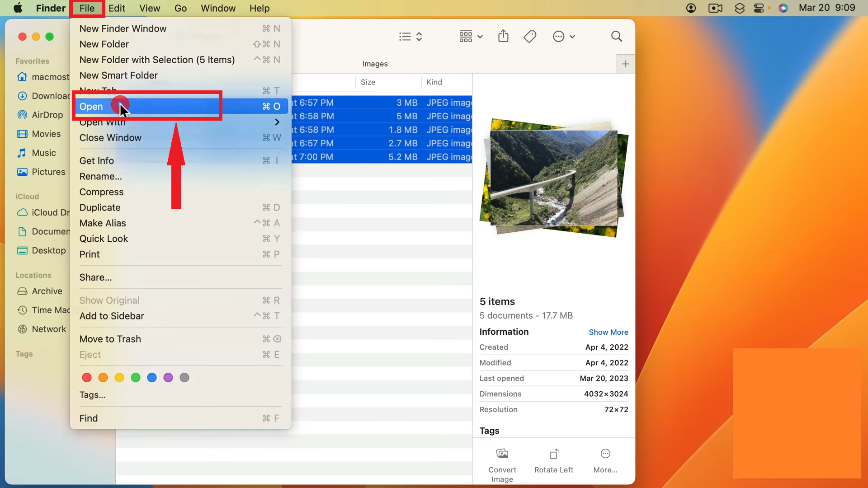Apply the red tag color dot
Screen dimensions: 868x488
[87, 378]
